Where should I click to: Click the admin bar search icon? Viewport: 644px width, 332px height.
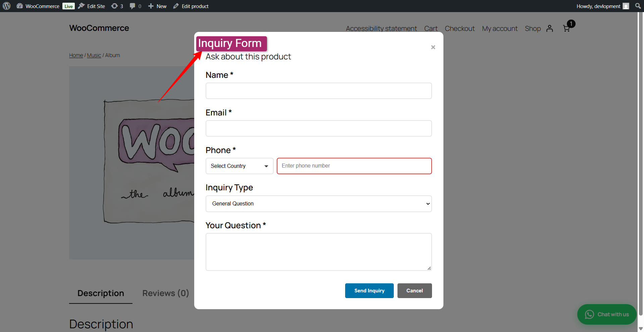point(638,6)
